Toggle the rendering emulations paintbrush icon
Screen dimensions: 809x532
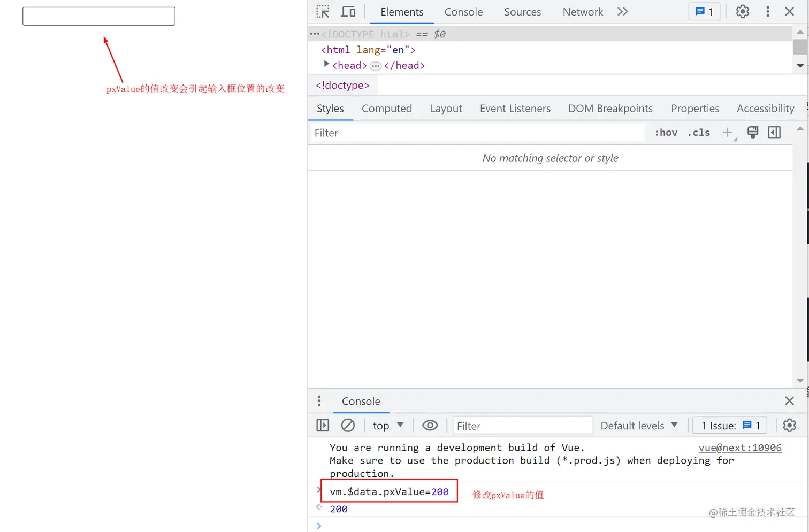[753, 133]
